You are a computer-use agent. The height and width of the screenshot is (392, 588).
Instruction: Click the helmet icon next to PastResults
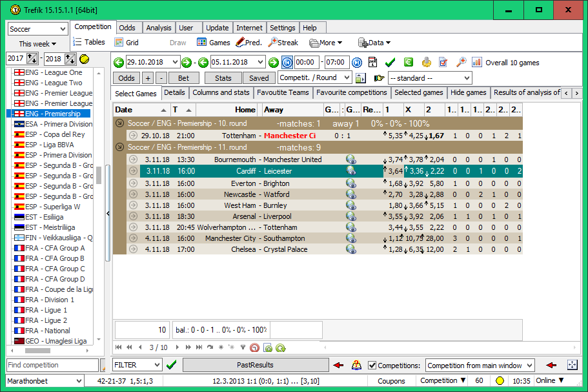pos(357,365)
